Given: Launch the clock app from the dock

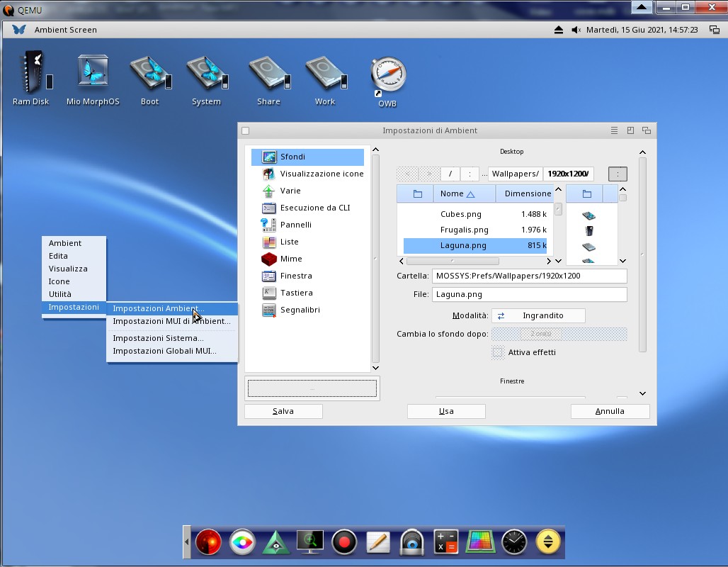Looking at the screenshot, I should tap(514, 542).
